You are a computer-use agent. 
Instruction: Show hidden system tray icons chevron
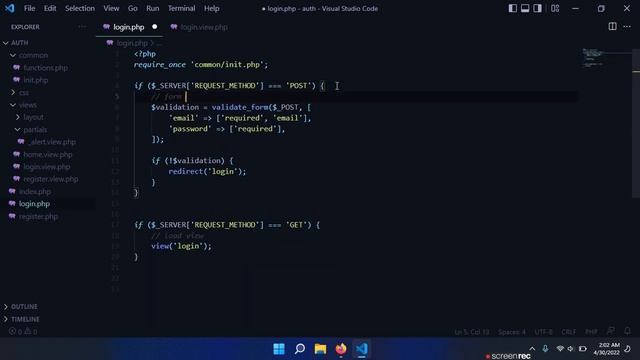[x=532, y=349]
